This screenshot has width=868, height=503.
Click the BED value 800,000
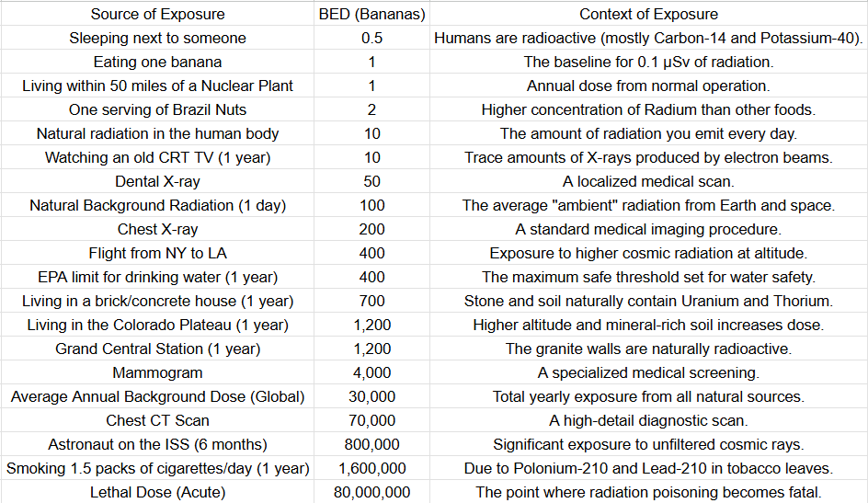point(372,444)
